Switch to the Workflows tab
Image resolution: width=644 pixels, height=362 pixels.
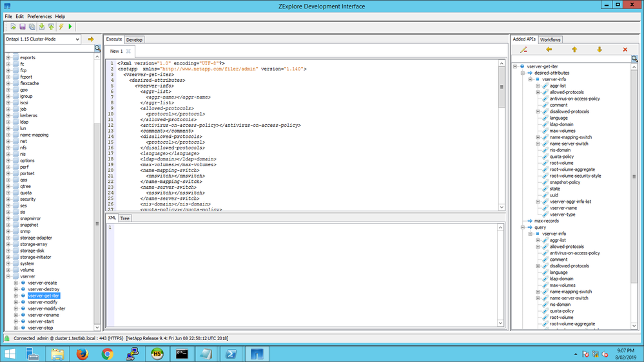(551, 39)
